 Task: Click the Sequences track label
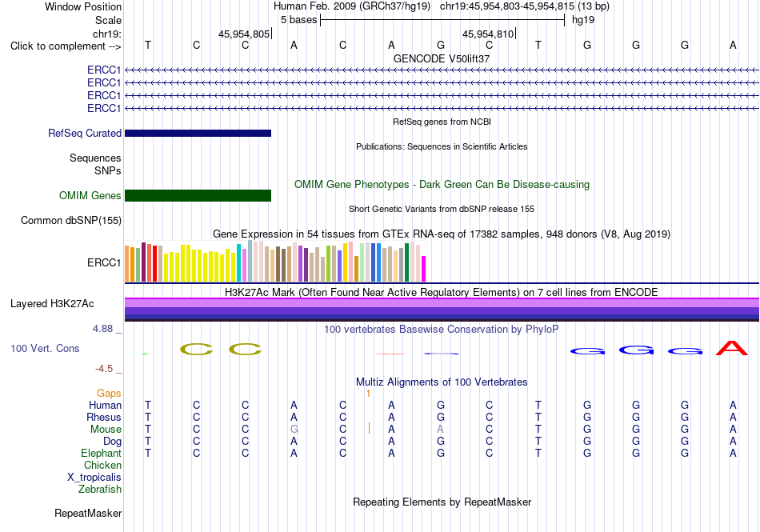pos(95,158)
